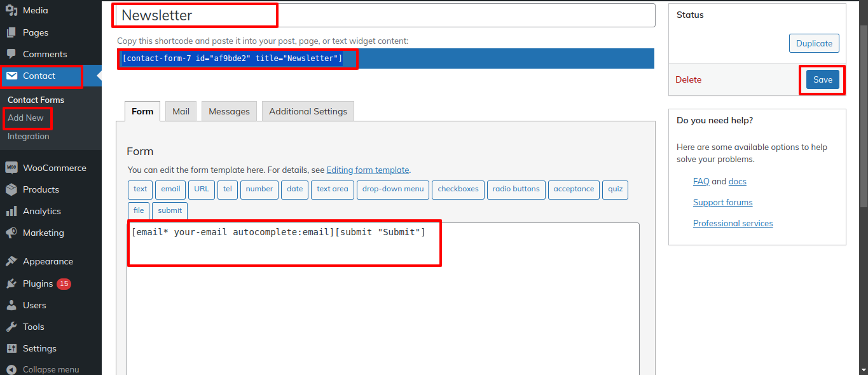This screenshot has height=375, width=868.
Task: Open the docs help link
Action: click(738, 182)
